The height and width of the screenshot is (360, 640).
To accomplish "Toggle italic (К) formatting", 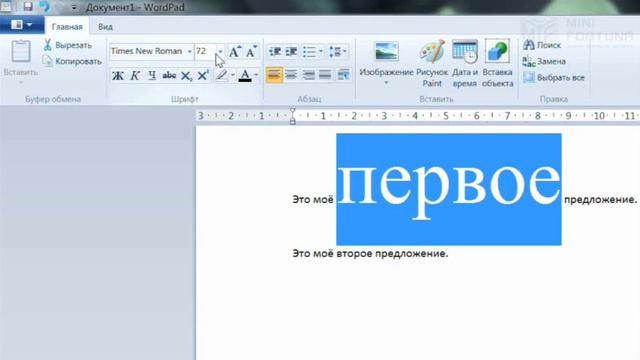I will (135, 76).
